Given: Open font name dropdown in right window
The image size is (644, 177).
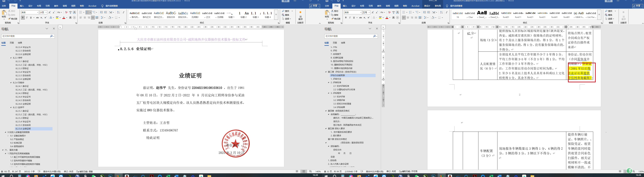Looking at the screenshot, I should 361,12.
